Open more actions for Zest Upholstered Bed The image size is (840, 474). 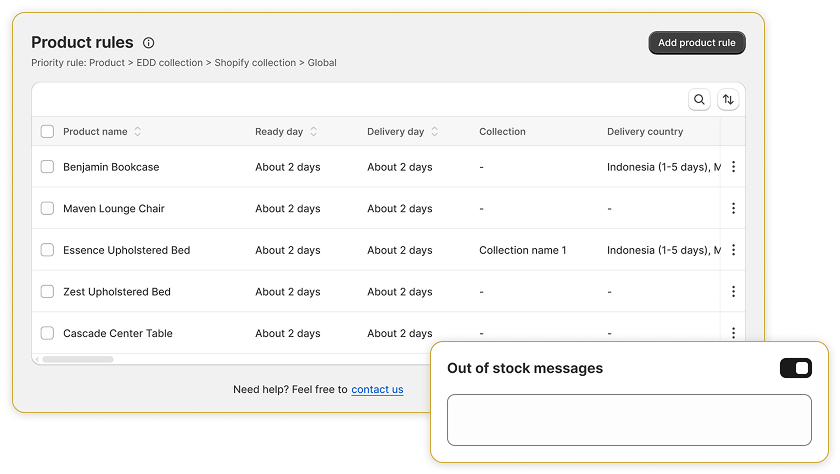click(x=733, y=291)
